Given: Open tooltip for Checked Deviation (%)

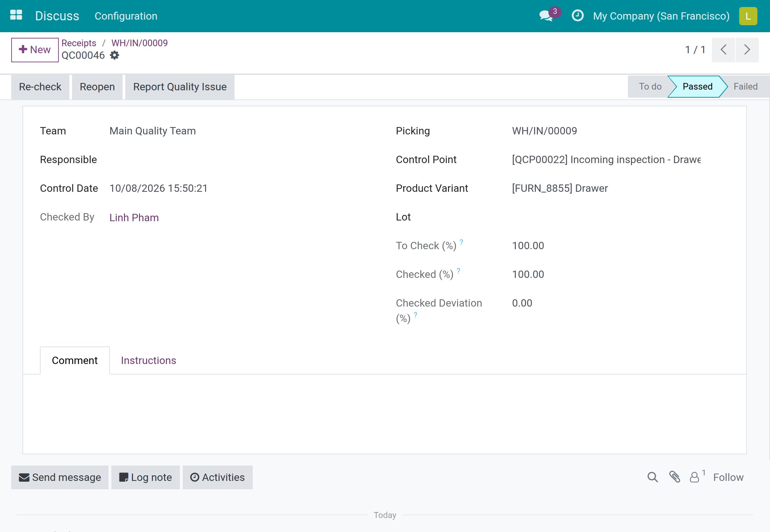Looking at the screenshot, I should 415,315.
